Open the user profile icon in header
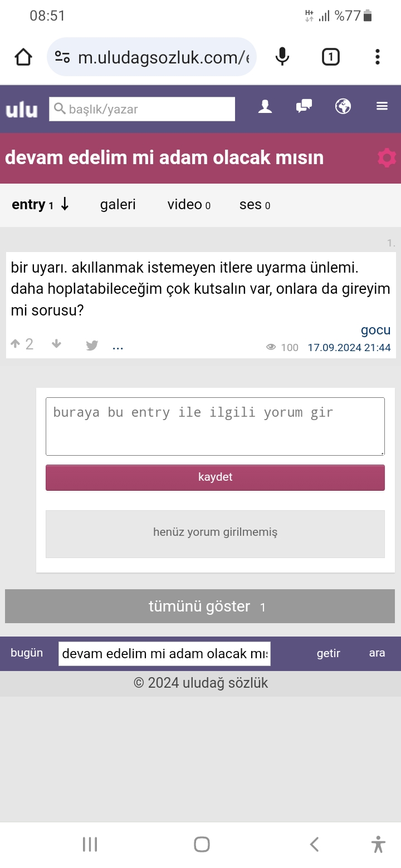Viewport: 401px width, 868px height. point(265,106)
